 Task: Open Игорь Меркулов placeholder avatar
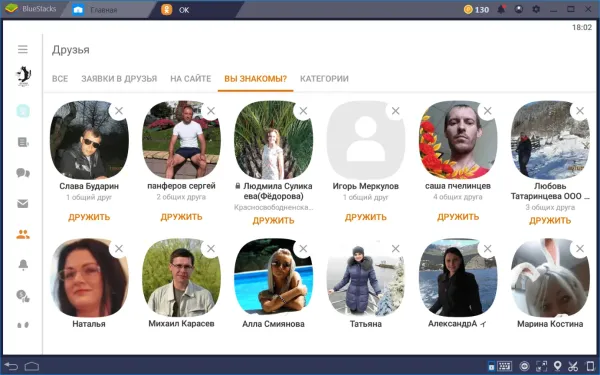366,140
